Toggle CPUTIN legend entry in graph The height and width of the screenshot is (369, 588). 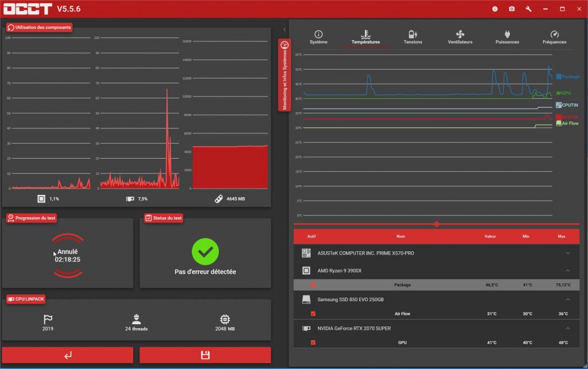point(567,105)
